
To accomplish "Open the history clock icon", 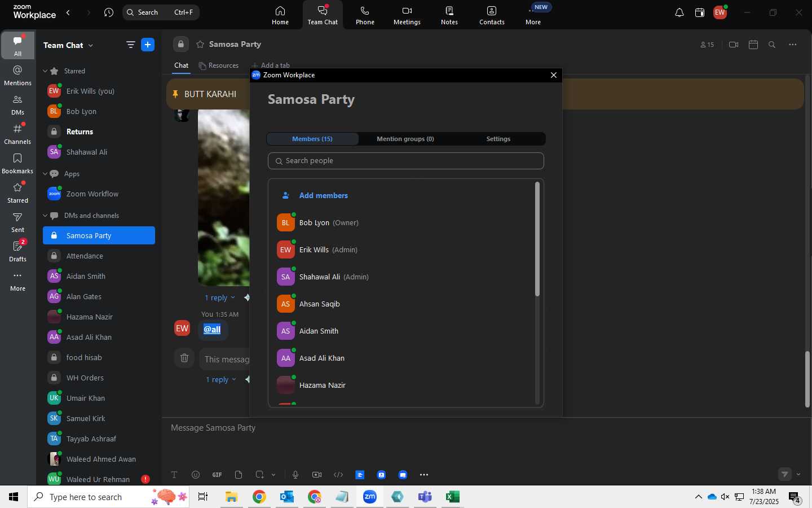I will point(109,12).
